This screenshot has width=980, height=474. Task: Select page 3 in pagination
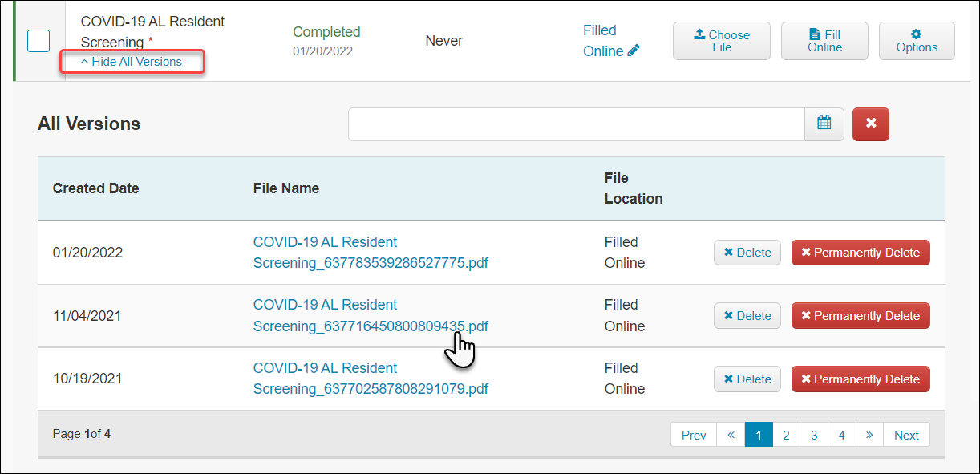click(814, 435)
